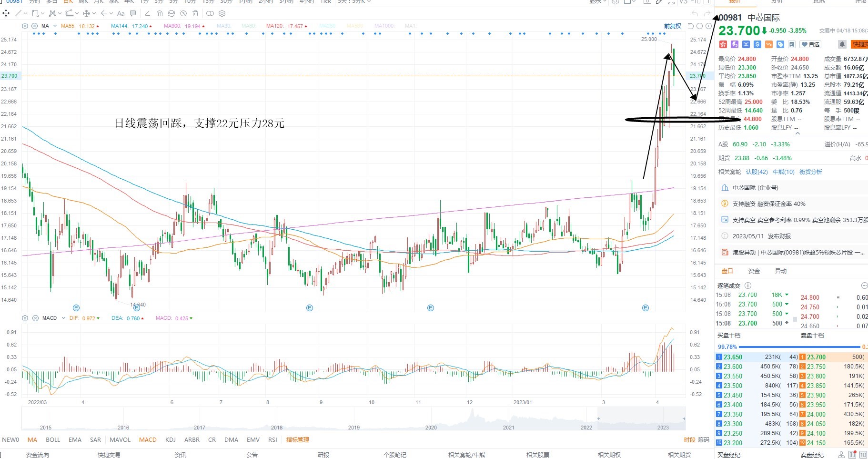Image resolution: width=868 pixels, height=459 pixels.
Task: Click earnings E marker near December
Action: [x=431, y=308]
